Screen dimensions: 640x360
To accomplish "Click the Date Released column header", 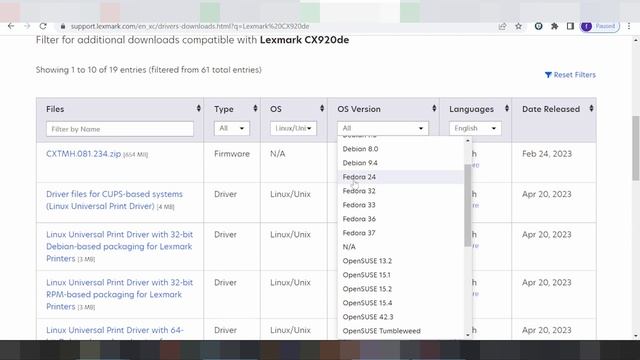I will (x=551, y=109).
